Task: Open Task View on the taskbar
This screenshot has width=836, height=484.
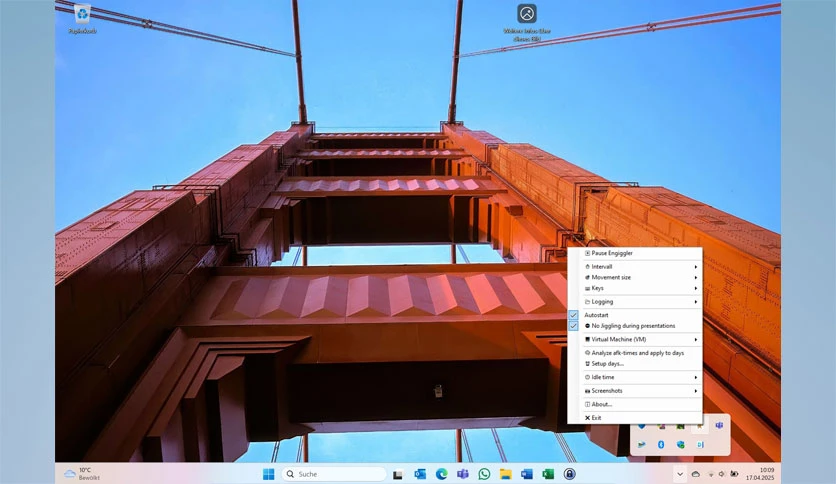Action: coord(398,474)
